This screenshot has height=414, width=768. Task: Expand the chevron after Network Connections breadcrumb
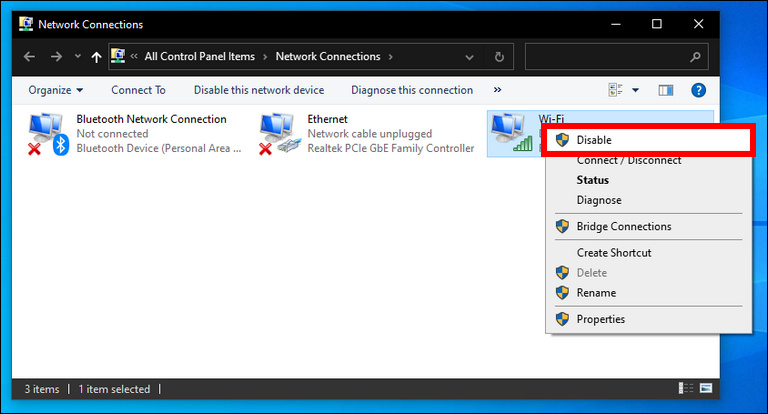point(391,57)
